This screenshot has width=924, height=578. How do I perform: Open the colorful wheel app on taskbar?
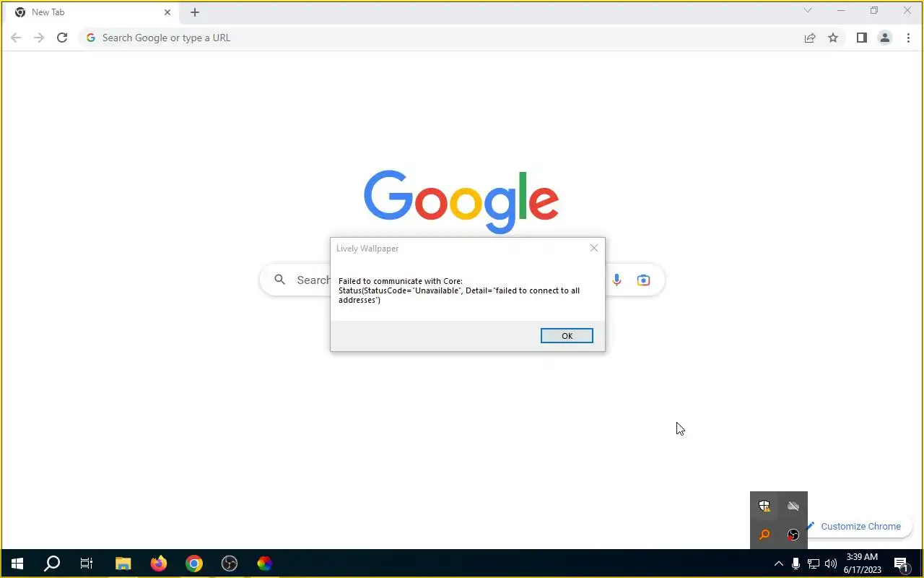(x=265, y=564)
